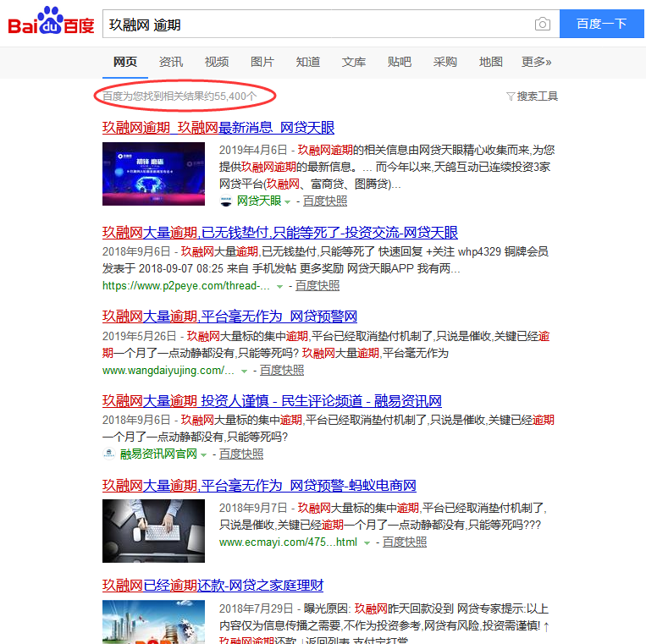This screenshot has height=644, width=646.
Task: Expand 更多» categories
Action: point(537,62)
